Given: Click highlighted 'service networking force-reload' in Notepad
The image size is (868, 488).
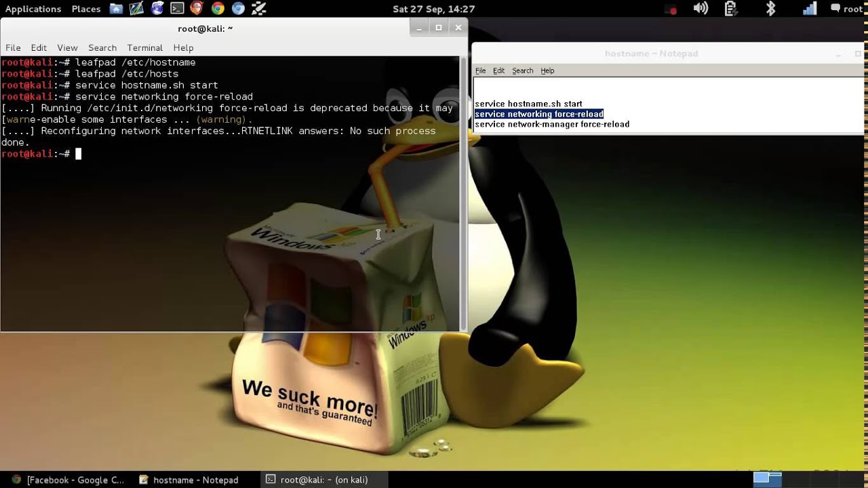Looking at the screenshot, I should coord(539,114).
